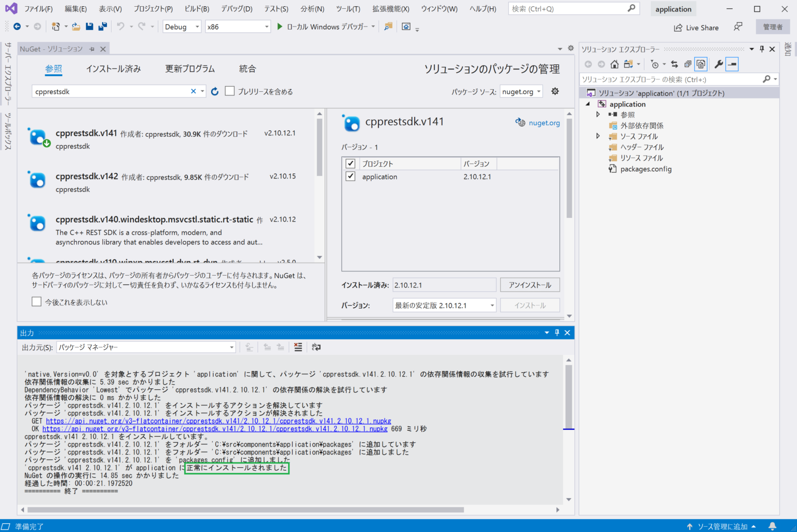
Task: Click the アンインストール button
Action: (530, 284)
